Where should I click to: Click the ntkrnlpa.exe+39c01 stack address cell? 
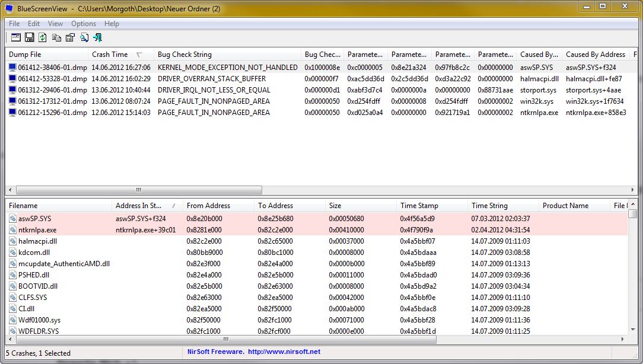(x=145, y=230)
